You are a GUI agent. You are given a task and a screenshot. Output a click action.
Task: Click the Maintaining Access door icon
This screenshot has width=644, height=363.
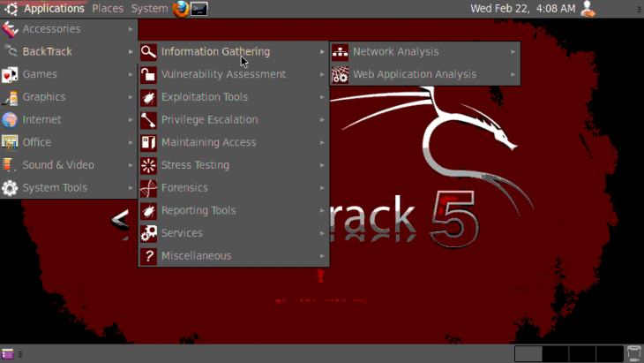(x=148, y=142)
